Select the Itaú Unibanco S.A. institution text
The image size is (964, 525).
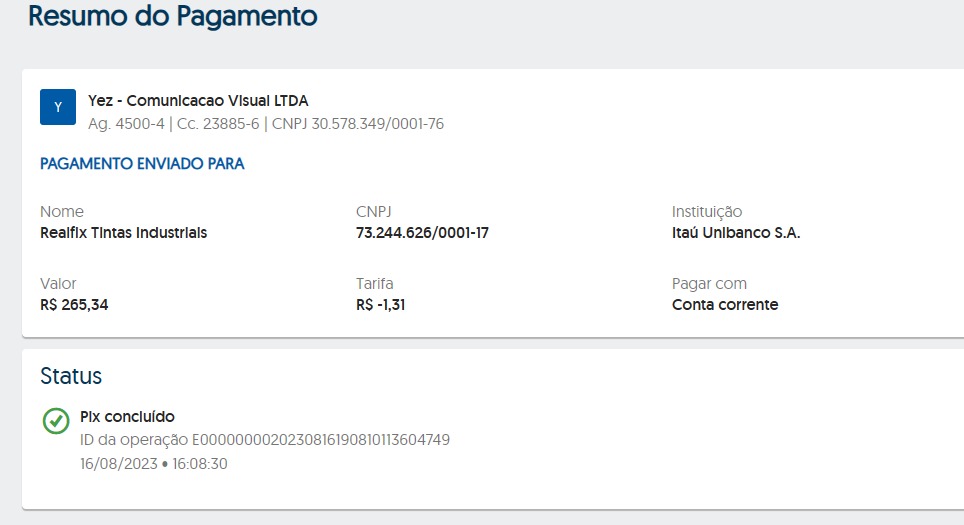[x=736, y=233]
